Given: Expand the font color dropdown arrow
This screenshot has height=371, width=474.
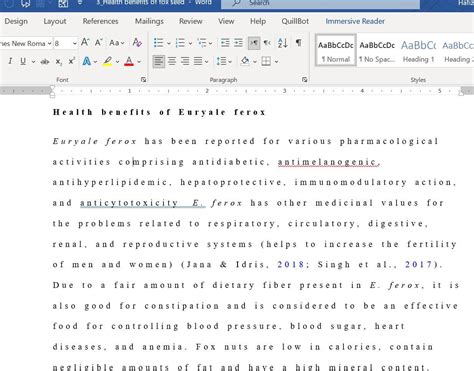Looking at the screenshot, I should (x=139, y=62).
